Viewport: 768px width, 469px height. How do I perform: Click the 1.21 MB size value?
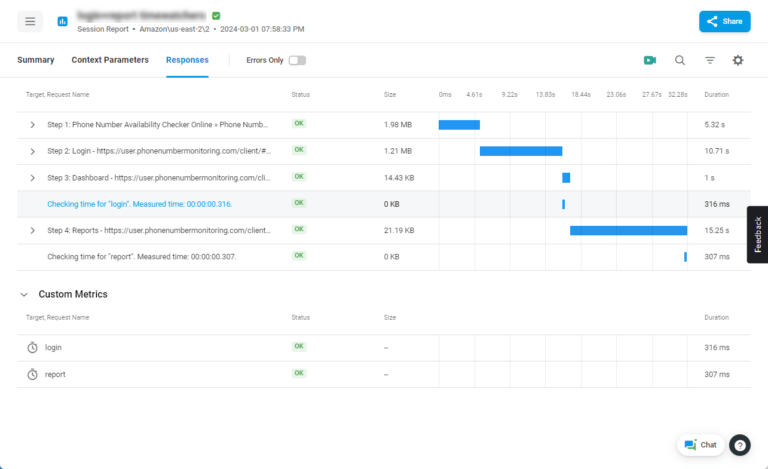398,151
